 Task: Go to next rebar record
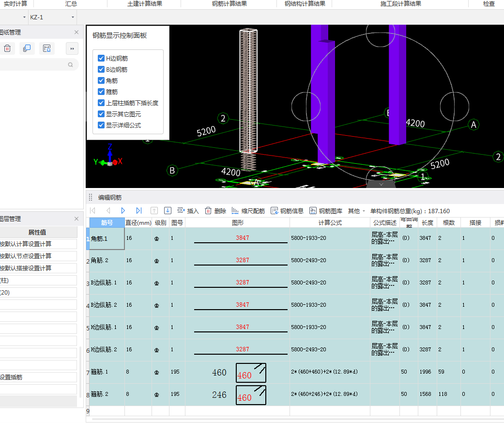coord(123,211)
